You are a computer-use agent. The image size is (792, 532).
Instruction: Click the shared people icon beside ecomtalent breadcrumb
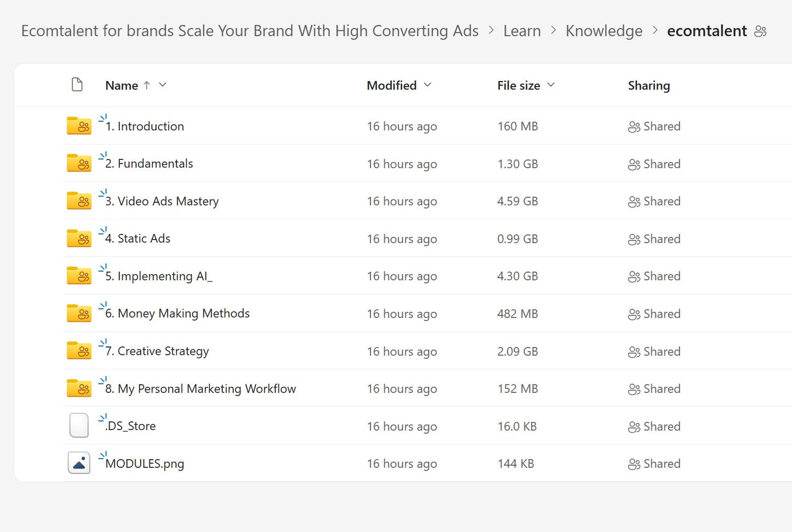pyautogui.click(x=760, y=31)
